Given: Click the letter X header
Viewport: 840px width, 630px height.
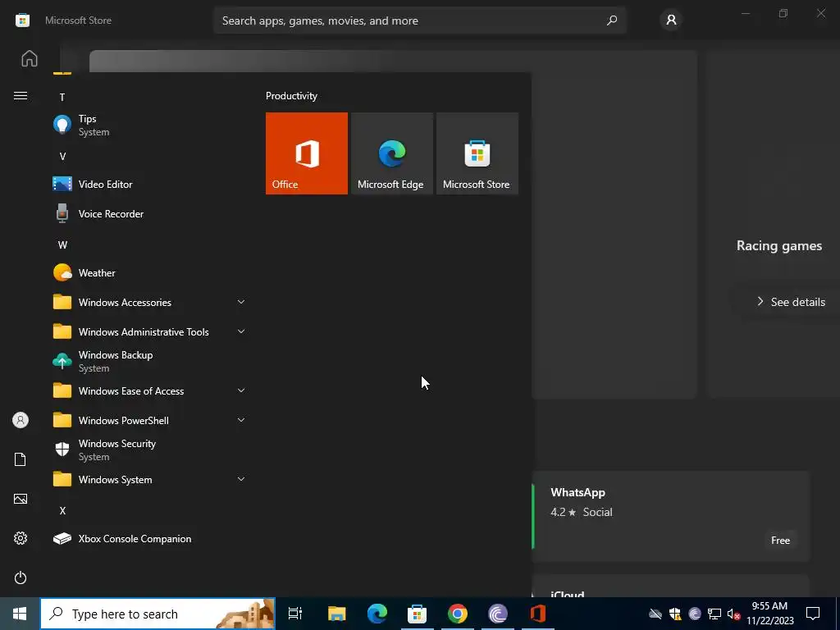Looking at the screenshot, I should 62,511.
